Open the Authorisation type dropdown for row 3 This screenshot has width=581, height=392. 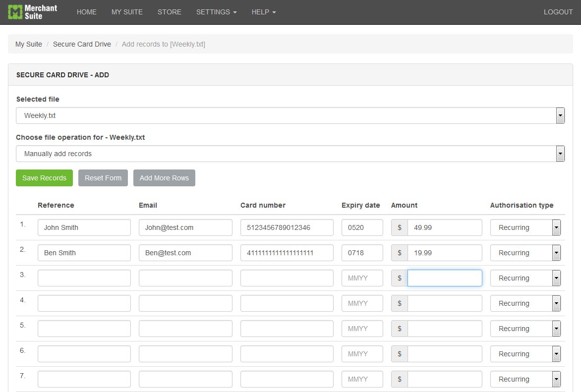point(525,278)
